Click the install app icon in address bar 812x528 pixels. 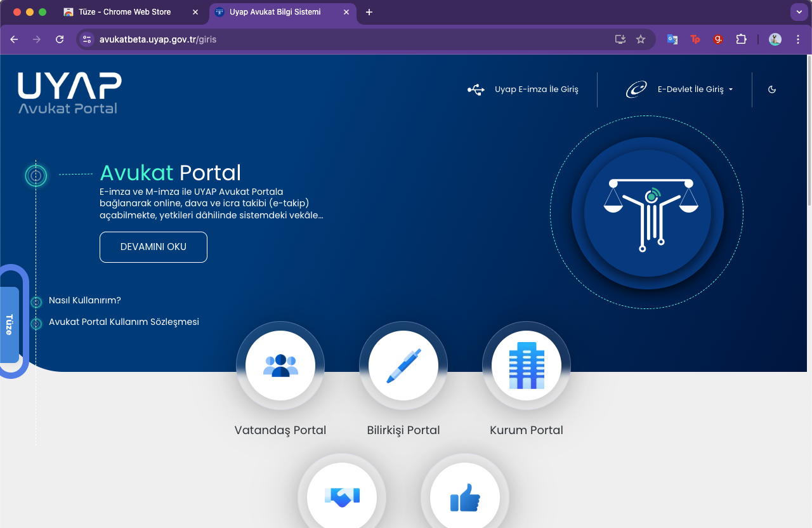pos(620,39)
